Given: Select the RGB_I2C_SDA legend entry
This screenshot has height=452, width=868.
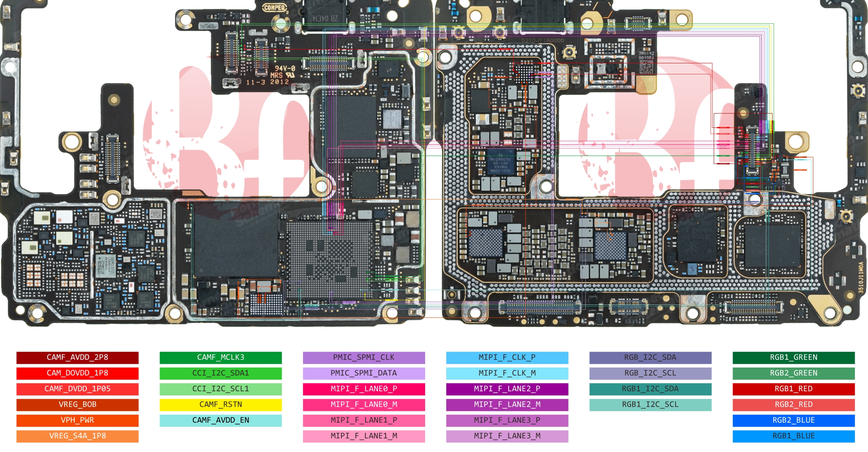Looking at the screenshot, I should [x=651, y=357].
